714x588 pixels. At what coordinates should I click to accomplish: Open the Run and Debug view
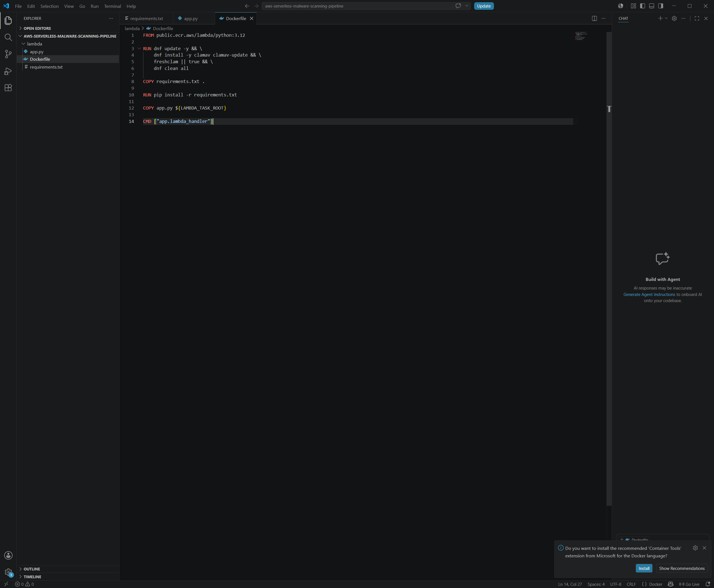pyautogui.click(x=8, y=71)
